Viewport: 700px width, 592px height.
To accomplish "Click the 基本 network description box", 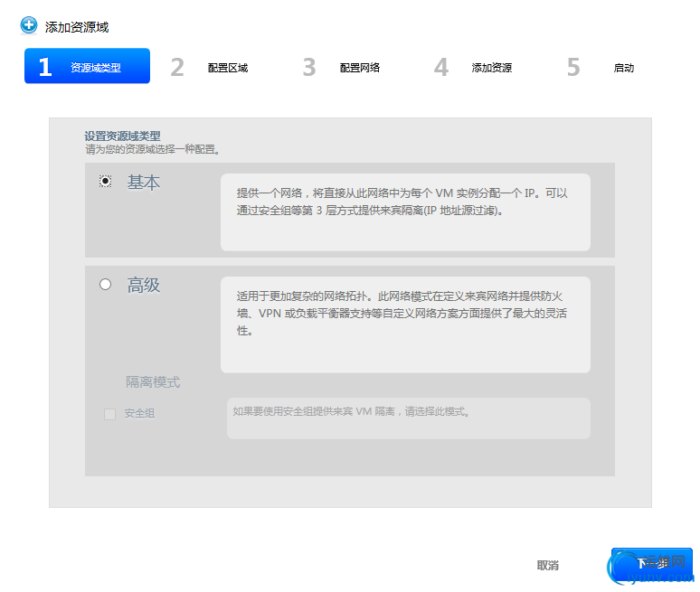I will tap(405, 211).
